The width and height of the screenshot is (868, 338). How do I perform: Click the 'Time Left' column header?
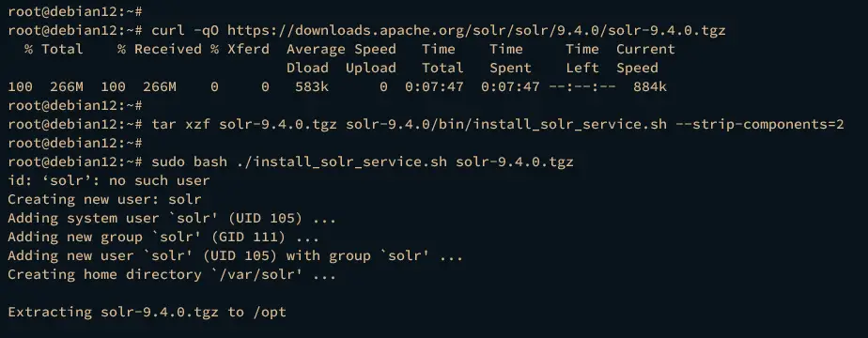[582, 58]
